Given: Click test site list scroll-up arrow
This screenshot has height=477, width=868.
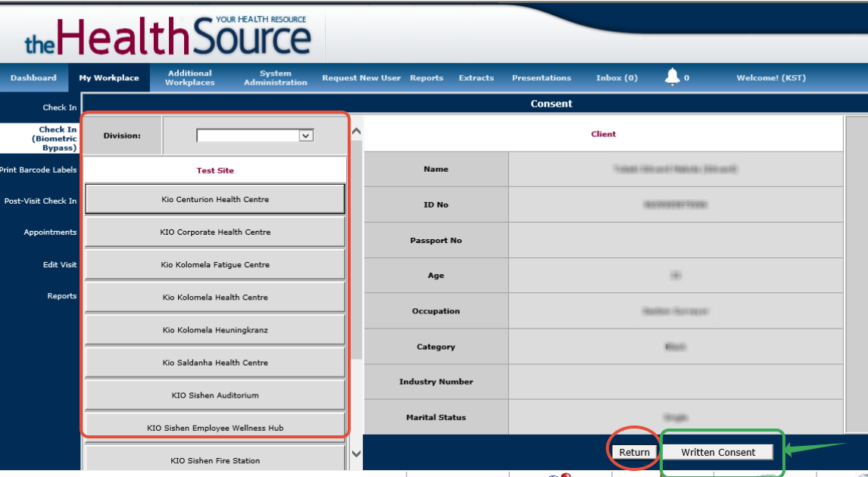Looking at the screenshot, I should [x=357, y=132].
